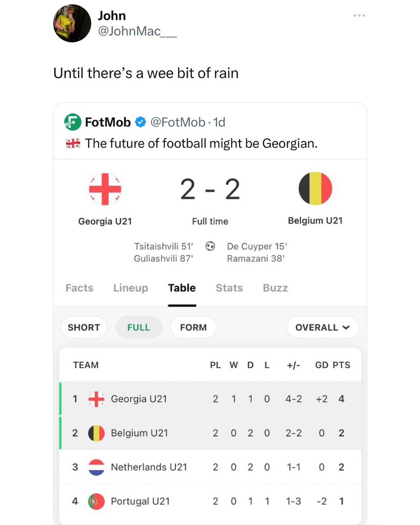The width and height of the screenshot is (420, 525).
Task: Click the Belgium U21 large flag crest
Action: (315, 189)
